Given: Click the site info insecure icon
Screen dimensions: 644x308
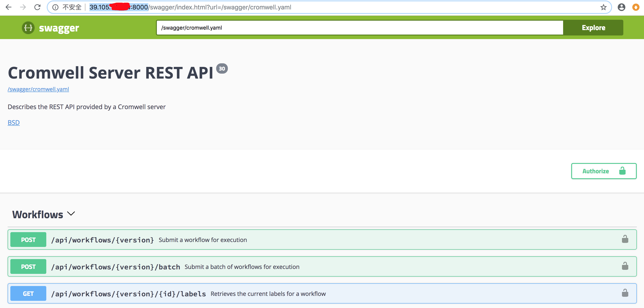Looking at the screenshot, I should tap(55, 7).
